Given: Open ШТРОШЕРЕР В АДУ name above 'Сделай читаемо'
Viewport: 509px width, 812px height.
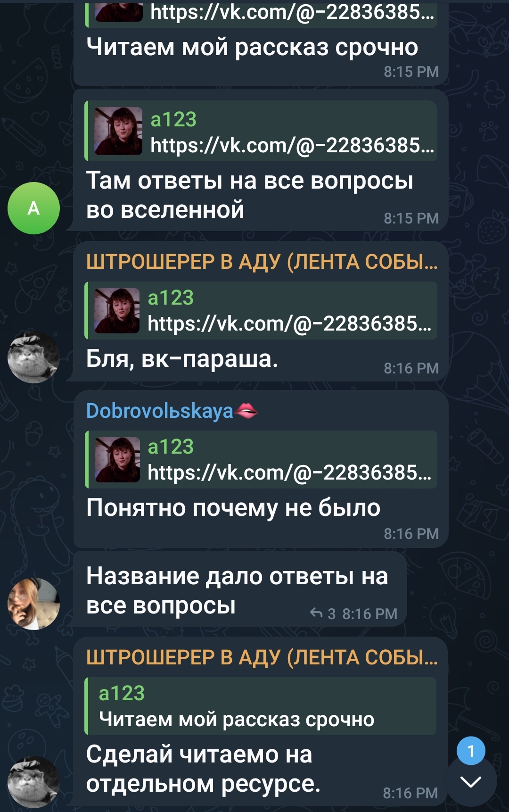Looking at the screenshot, I should (262, 657).
